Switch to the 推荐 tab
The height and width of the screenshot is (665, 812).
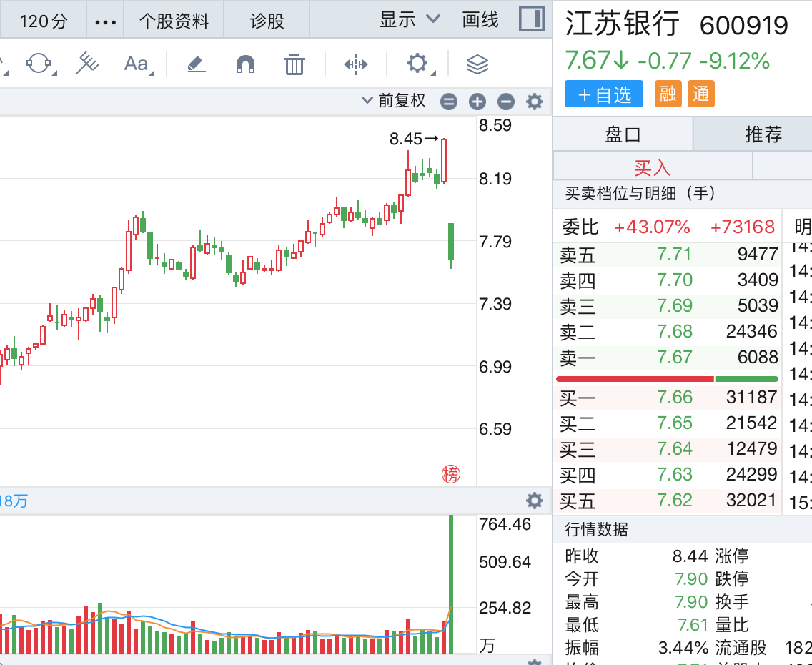(x=763, y=134)
